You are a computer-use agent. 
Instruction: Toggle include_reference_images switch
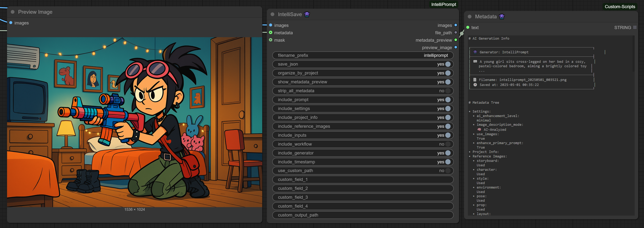pyautogui.click(x=448, y=126)
